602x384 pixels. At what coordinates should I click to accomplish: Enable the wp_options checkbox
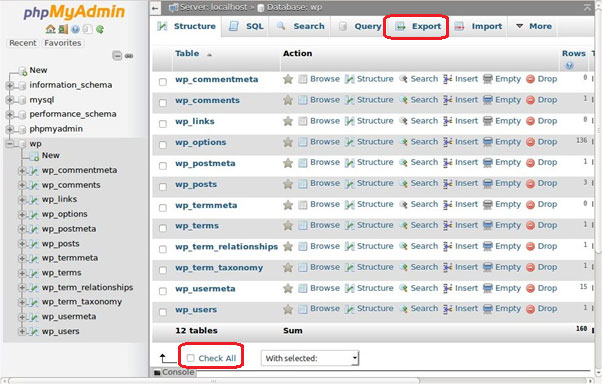163,145
